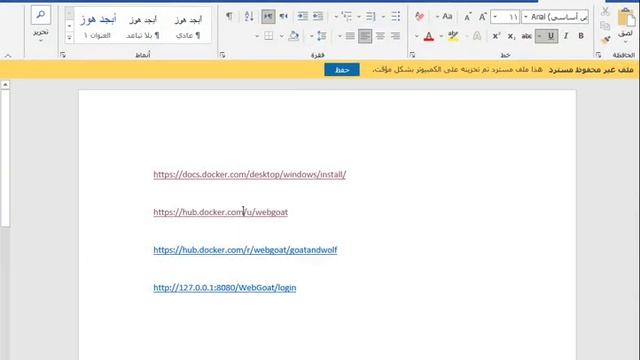The height and width of the screenshot is (360, 640).
Task: Click the Copy icon in clipboard group
Action: click(605, 26)
